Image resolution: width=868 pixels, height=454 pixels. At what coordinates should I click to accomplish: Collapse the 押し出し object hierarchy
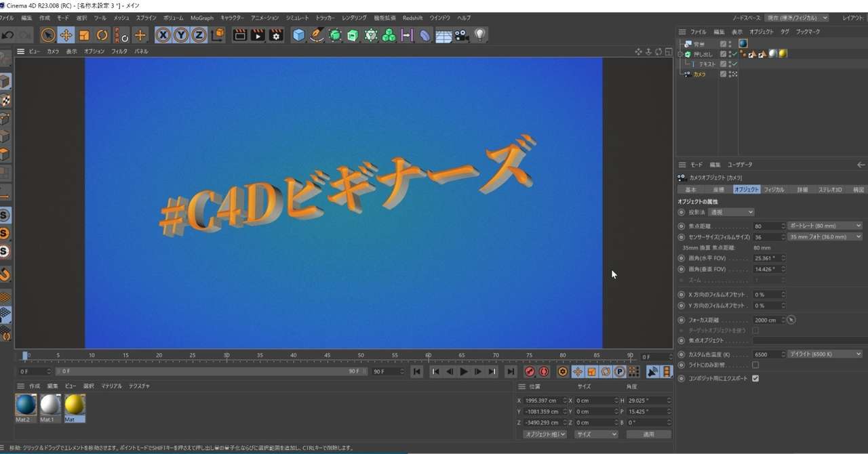[x=680, y=54]
